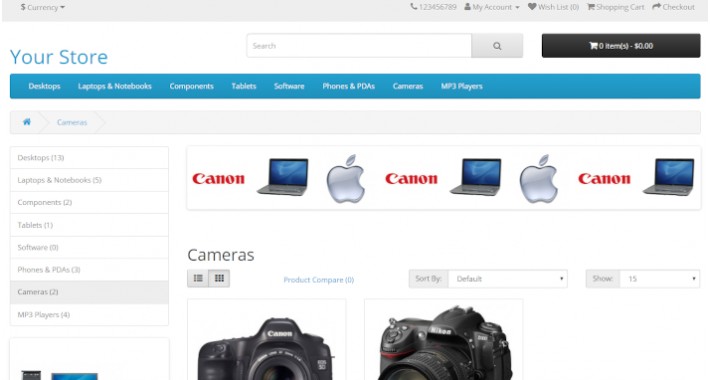
Task: Open the Laptops & Notebooks navbar menu
Action: (115, 86)
